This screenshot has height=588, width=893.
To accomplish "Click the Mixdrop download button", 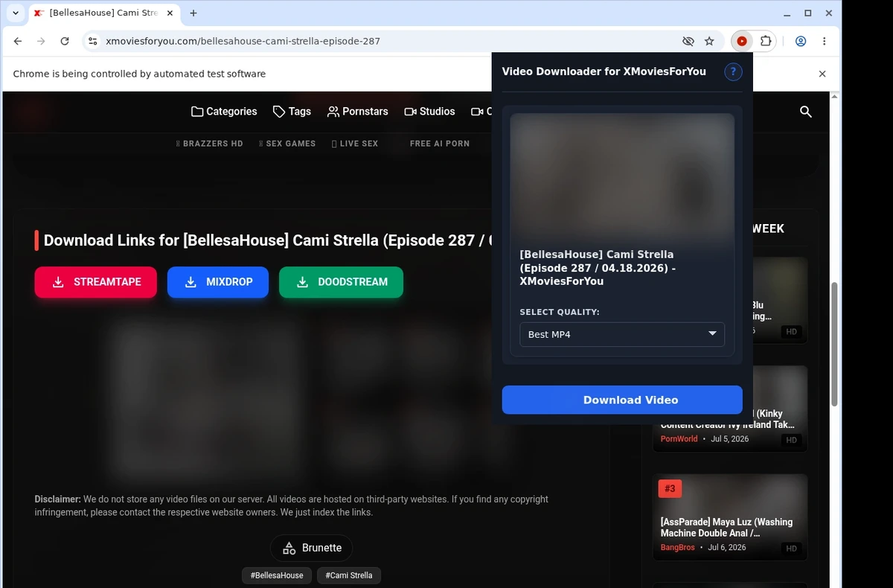I will click(x=218, y=282).
